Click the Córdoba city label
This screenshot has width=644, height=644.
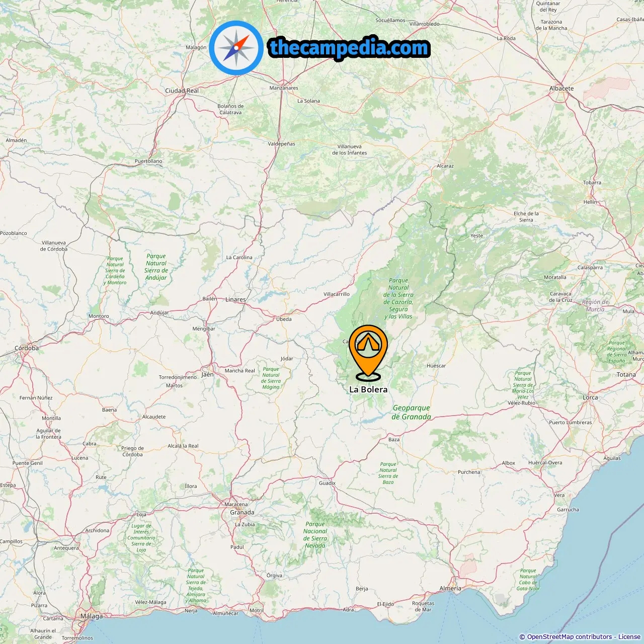pyautogui.click(x=26, y=348)
